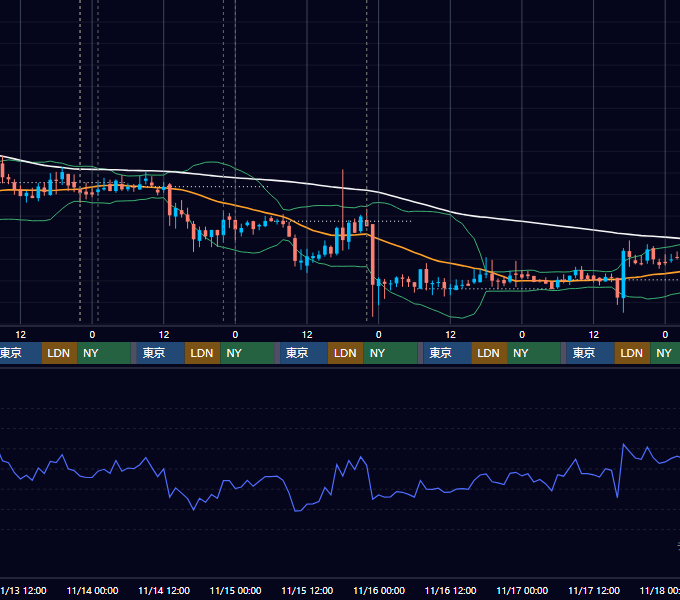
Task: Select the NY session block starting 11/16 evening
Action: [x=534, y=353]
